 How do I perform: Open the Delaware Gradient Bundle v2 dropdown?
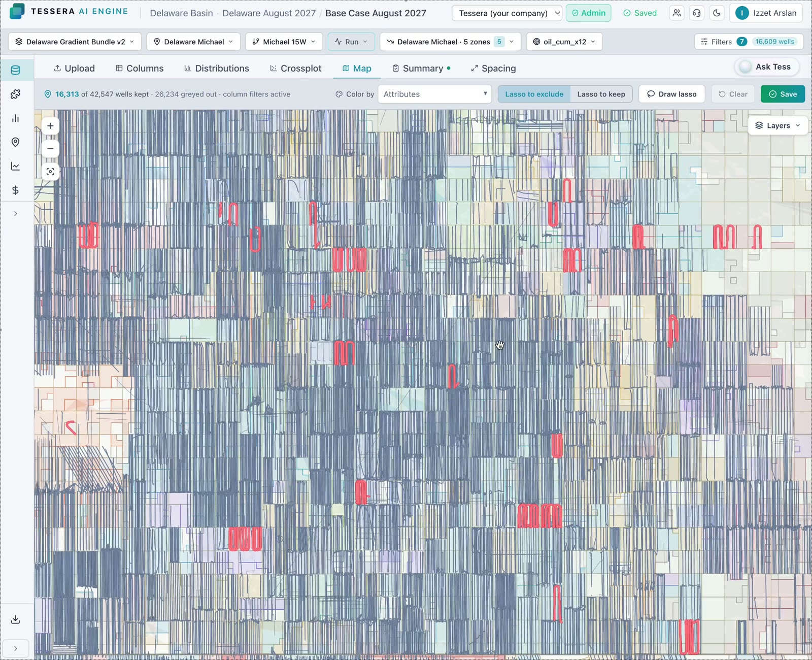tap(75, 42)
